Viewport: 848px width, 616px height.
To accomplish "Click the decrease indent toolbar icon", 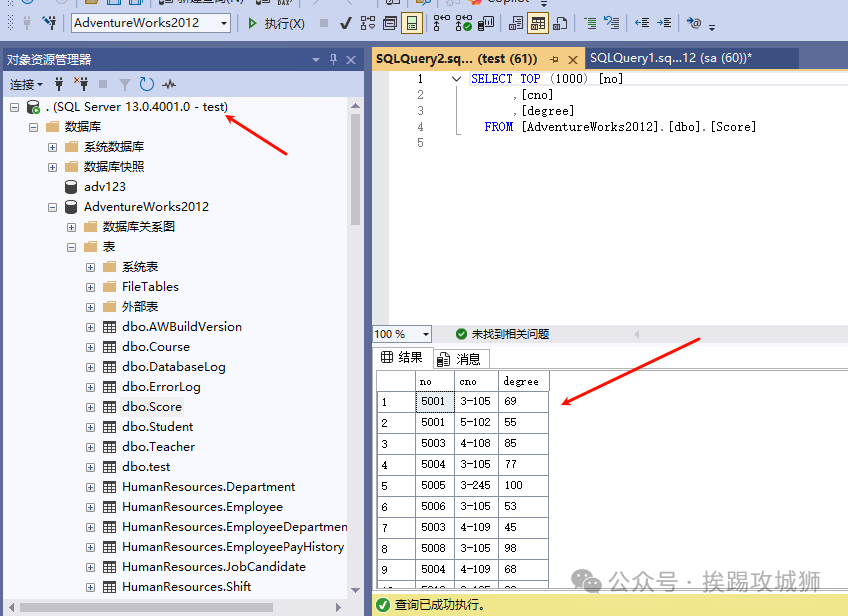I will [x=642, y=23].
